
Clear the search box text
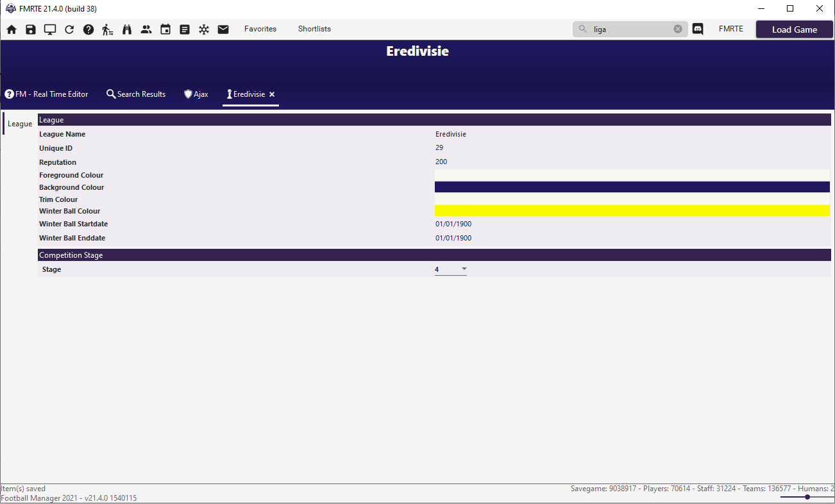tap(678, 29)
